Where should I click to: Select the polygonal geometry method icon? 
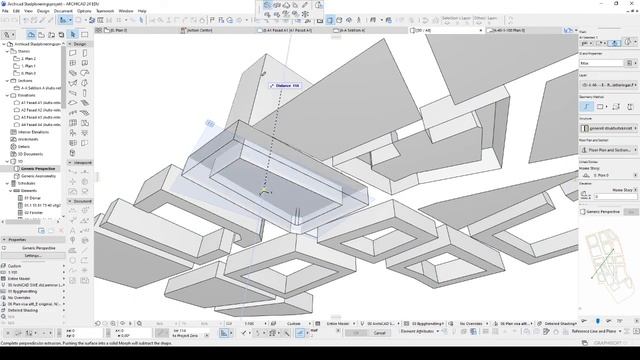[x=587, y=107]
